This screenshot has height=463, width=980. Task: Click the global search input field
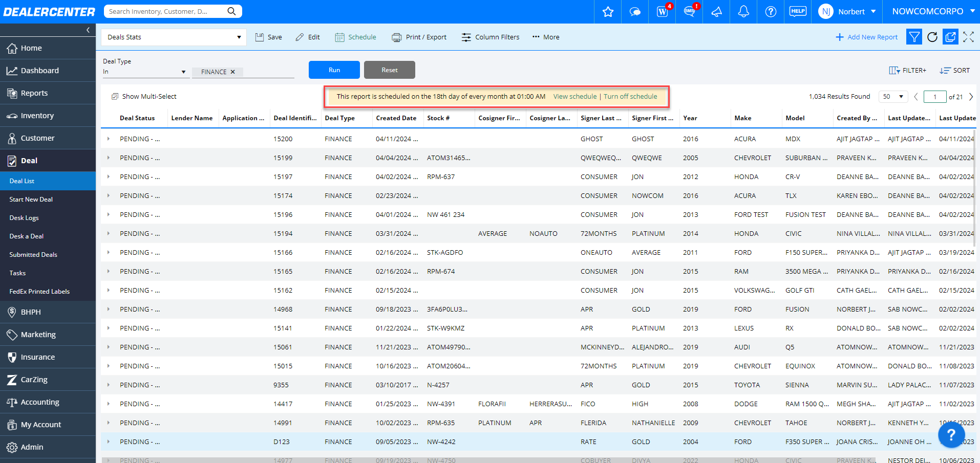[166, 11]
